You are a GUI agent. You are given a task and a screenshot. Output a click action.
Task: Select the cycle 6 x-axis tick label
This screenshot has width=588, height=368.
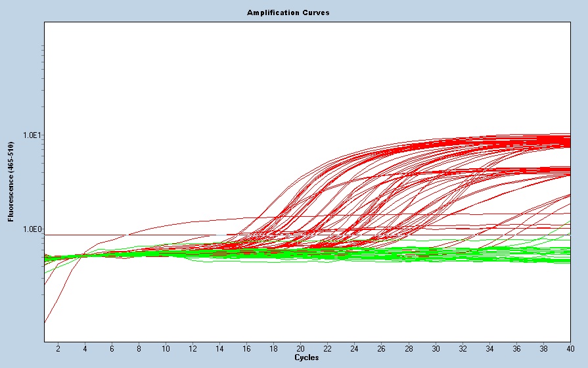coord(112,348)
